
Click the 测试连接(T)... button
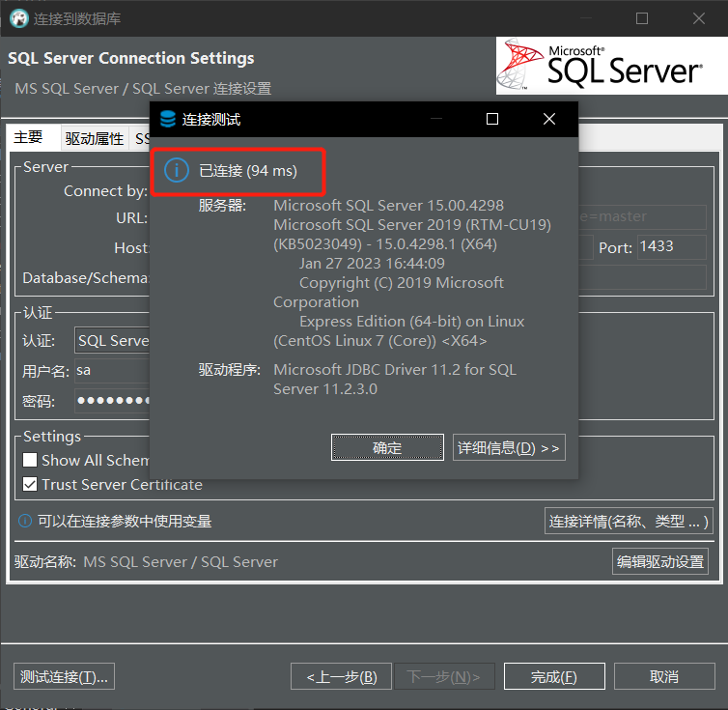tap(64, 676)
